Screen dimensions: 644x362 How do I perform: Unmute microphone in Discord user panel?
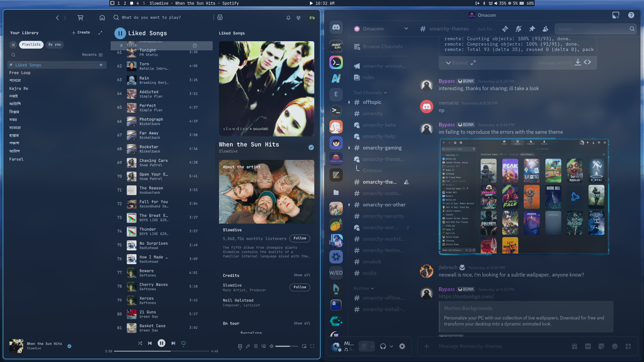tap(364, 346)
